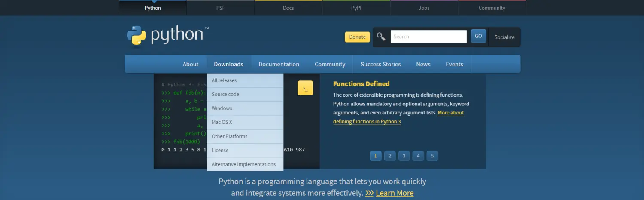644x200 pixels.
Task: Click the Functions Defined heading
Action: coord(361,84)
